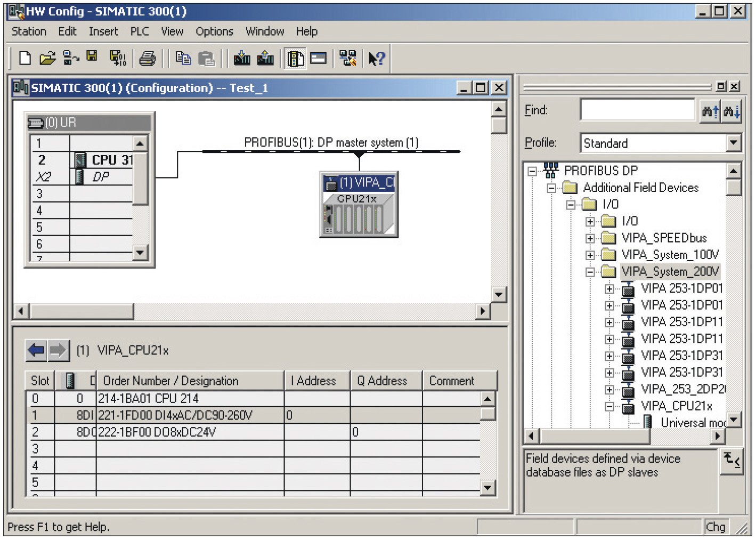Open the Options menu
The width and height of the screenshot is (756, 540).
tap(214, 31)
